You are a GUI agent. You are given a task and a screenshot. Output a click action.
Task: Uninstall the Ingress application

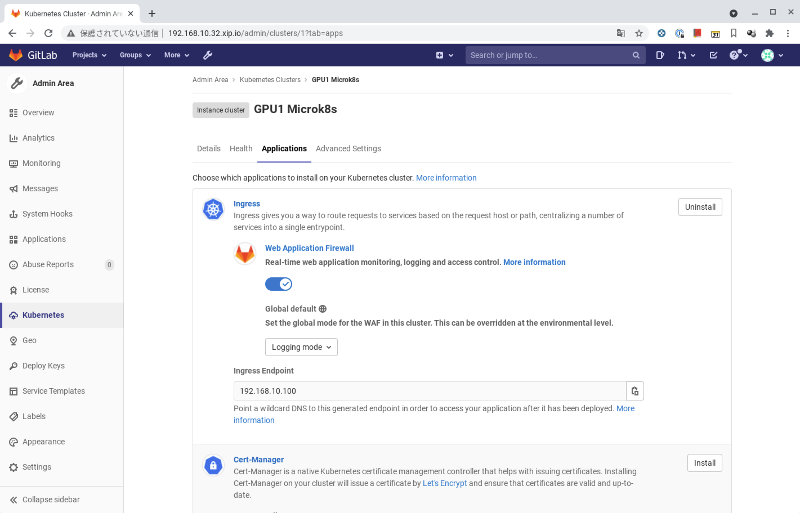(700, 207)
